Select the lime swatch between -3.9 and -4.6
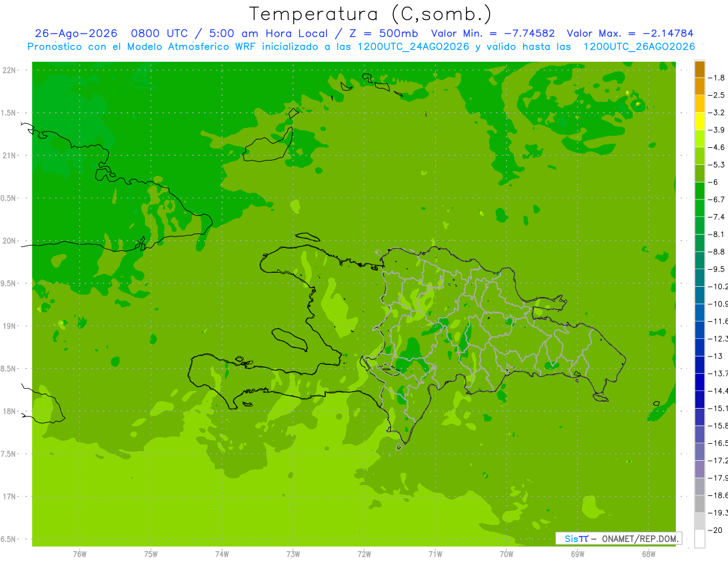 tap(699, 139)
